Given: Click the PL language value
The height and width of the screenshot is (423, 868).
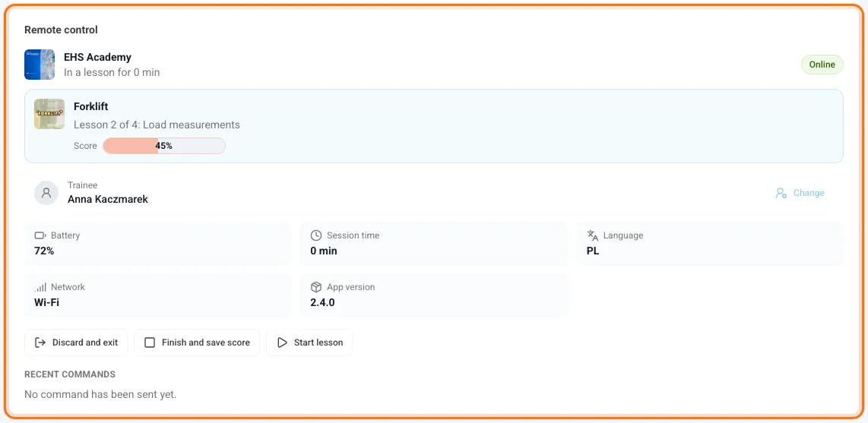Looking at the screenshot, I should click(593, 251).
